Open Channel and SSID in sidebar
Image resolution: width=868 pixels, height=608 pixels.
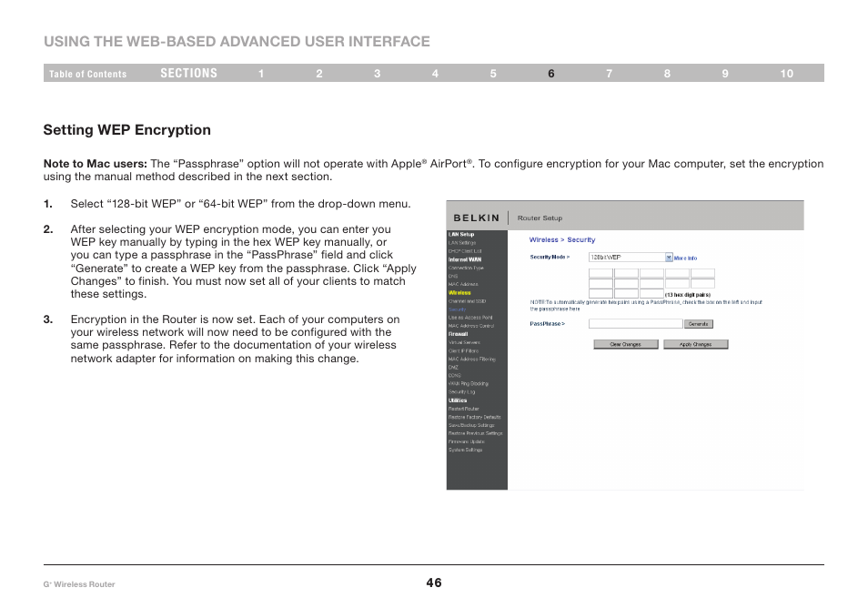click(468, 301)
